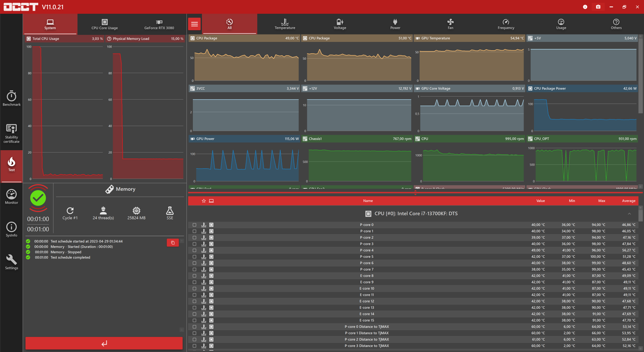
Task: Click the display icon in E-core 15 row
Action: [x=211, y=320]
